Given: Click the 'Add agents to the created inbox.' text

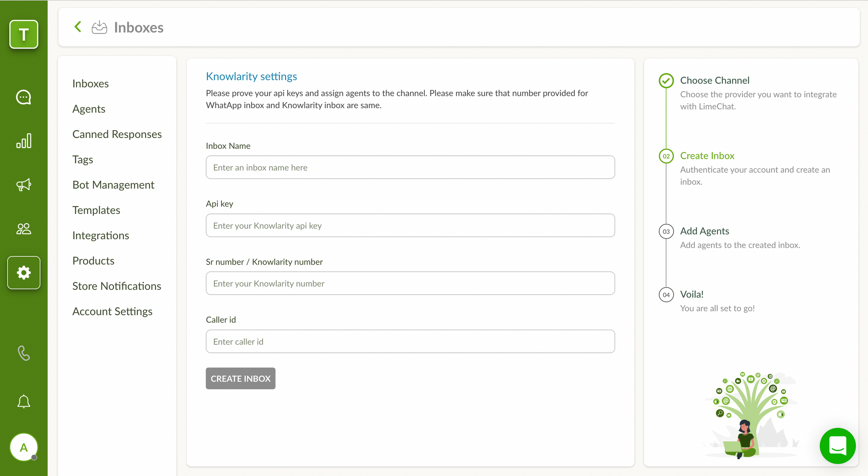Looking at the screenshot, I should pos(740,245).
